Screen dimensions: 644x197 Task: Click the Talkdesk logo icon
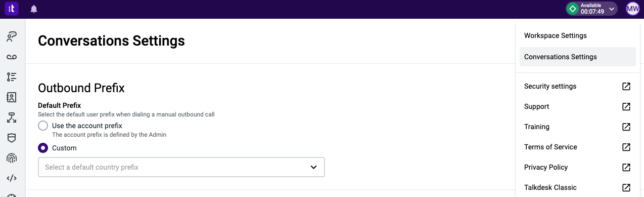(12, 9)
